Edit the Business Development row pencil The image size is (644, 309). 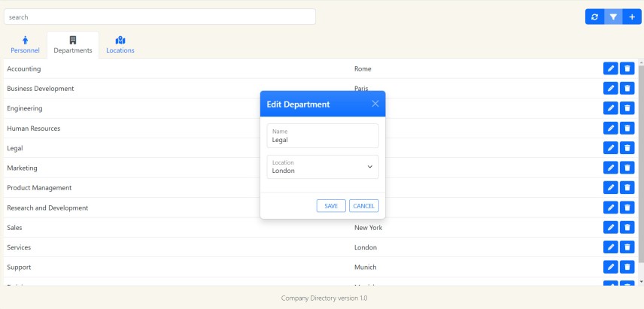click(610, 88)
